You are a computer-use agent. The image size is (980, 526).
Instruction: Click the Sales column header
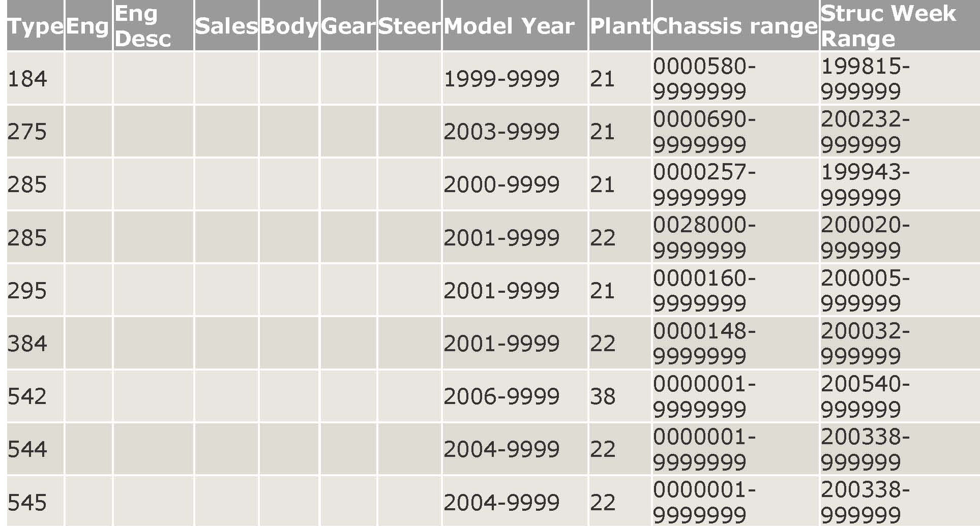pyautogui.click(x=226, y=26)
